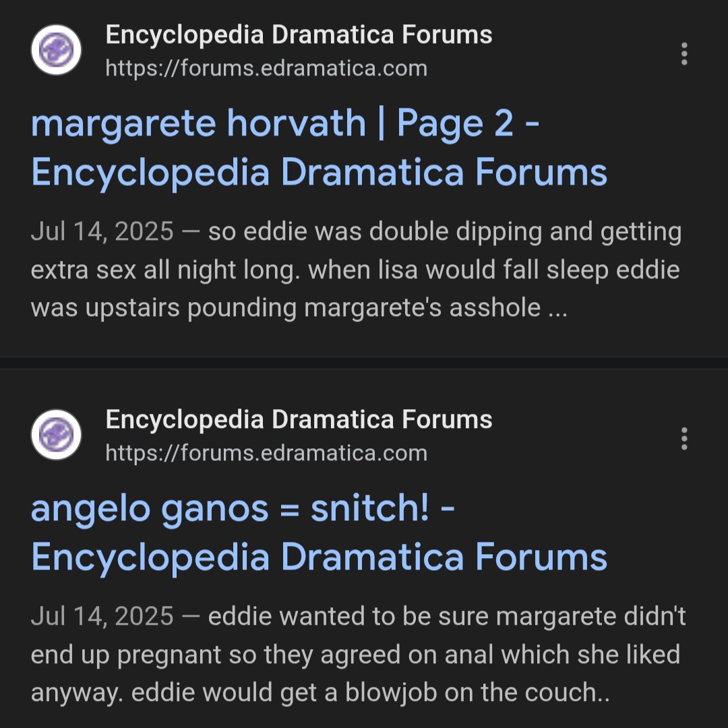
Task: Click the purple favicon of the top result
Action: [x=57, y=51]
